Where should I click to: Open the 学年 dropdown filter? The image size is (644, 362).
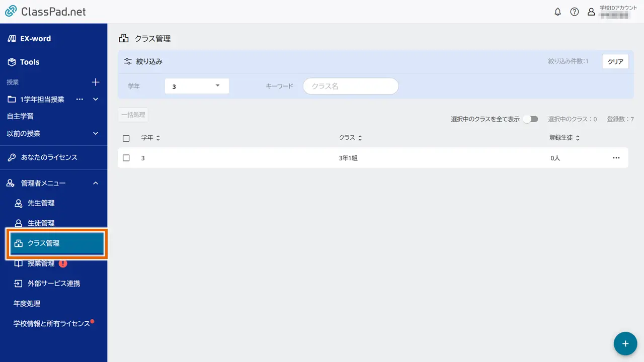point(197,86)
